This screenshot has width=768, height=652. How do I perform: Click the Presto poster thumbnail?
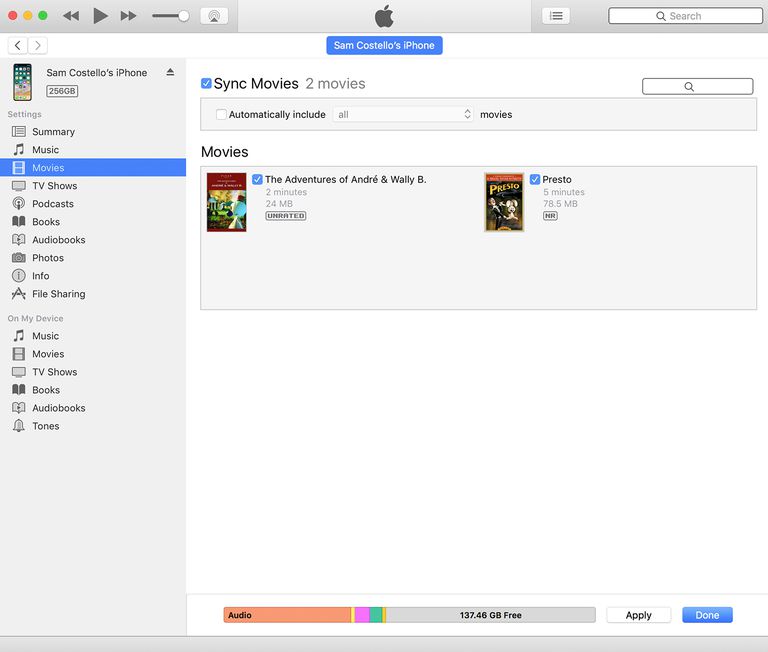504,202
